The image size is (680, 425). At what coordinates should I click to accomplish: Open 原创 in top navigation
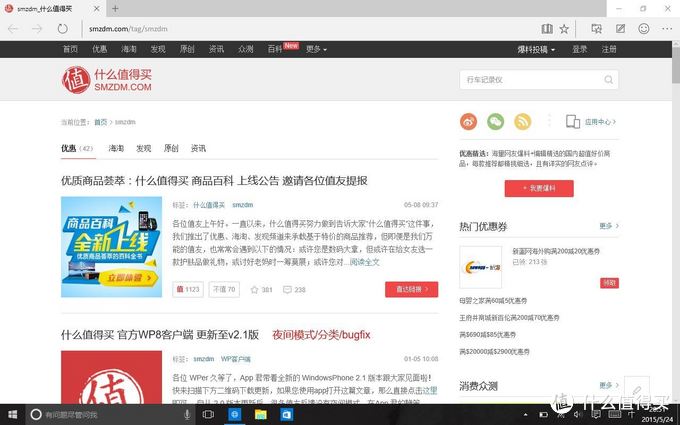[x=187, y=49]
